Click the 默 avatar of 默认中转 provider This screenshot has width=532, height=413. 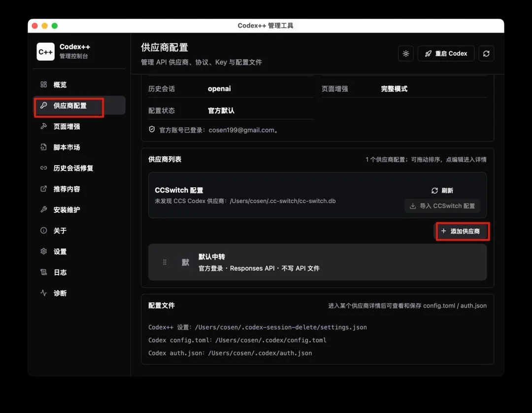click(185, 262)
